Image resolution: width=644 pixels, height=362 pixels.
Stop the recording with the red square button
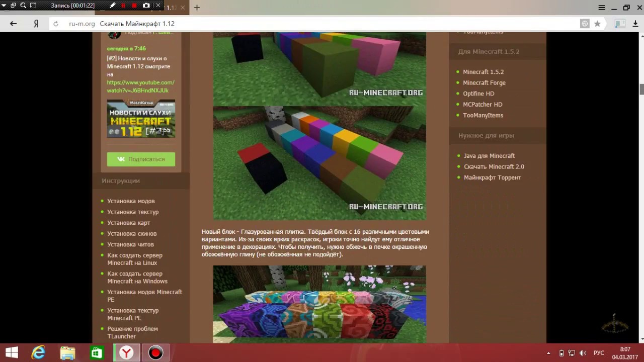coord(134,6)
